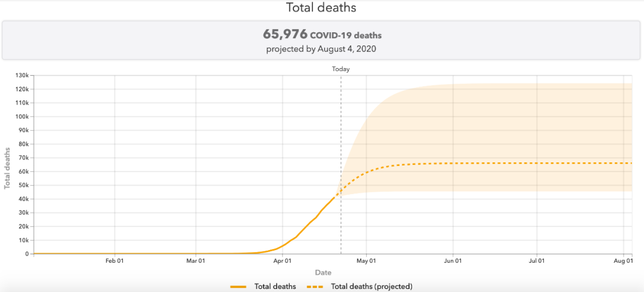Click the dashed orange projected legend swatch
This screenshot has width=644, height=292.
pyautogui.click(x=315, y=286)
